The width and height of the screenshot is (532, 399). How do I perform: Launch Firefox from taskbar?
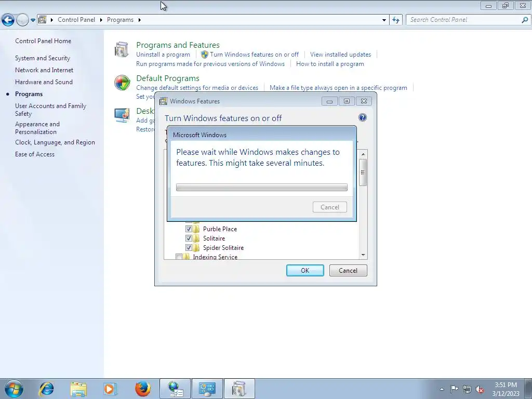pos(142,389)
